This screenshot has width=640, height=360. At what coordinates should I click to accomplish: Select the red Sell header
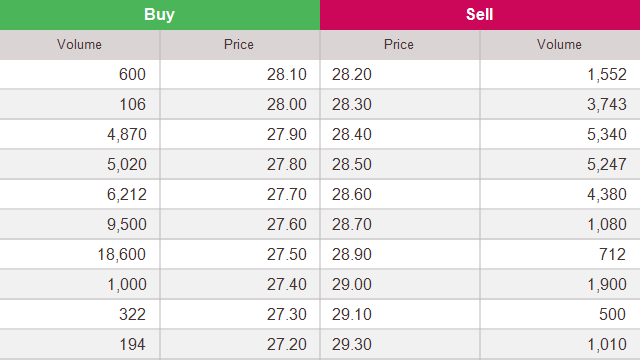click(x=480, y=15)
